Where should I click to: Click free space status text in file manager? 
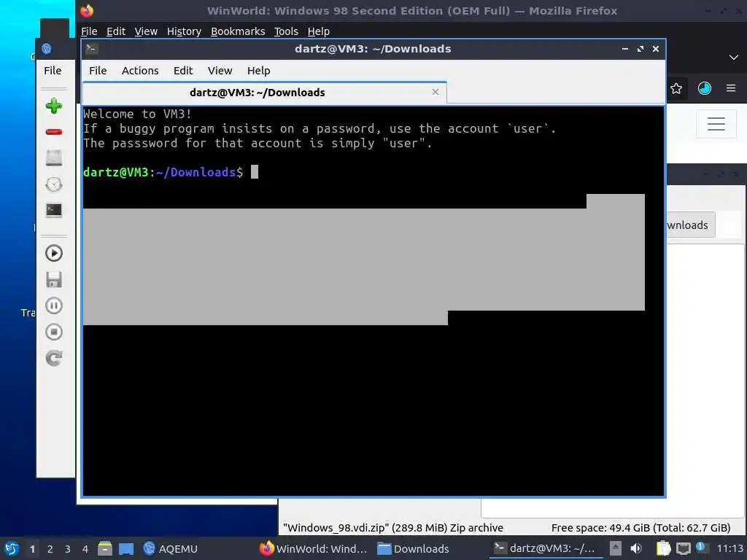click(640, 528)
